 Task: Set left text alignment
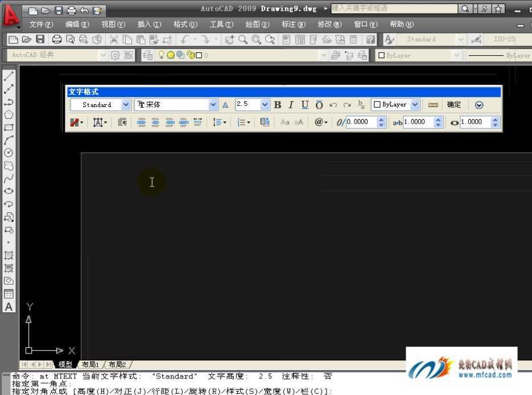(x=142, y=122)
